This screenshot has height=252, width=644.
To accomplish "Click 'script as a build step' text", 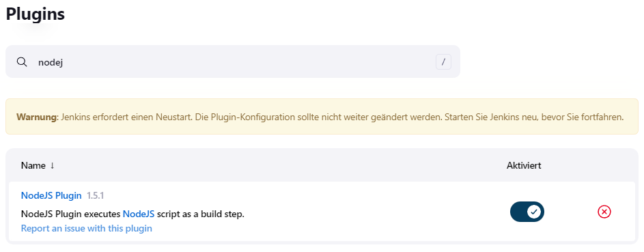I will click(200, 214).
